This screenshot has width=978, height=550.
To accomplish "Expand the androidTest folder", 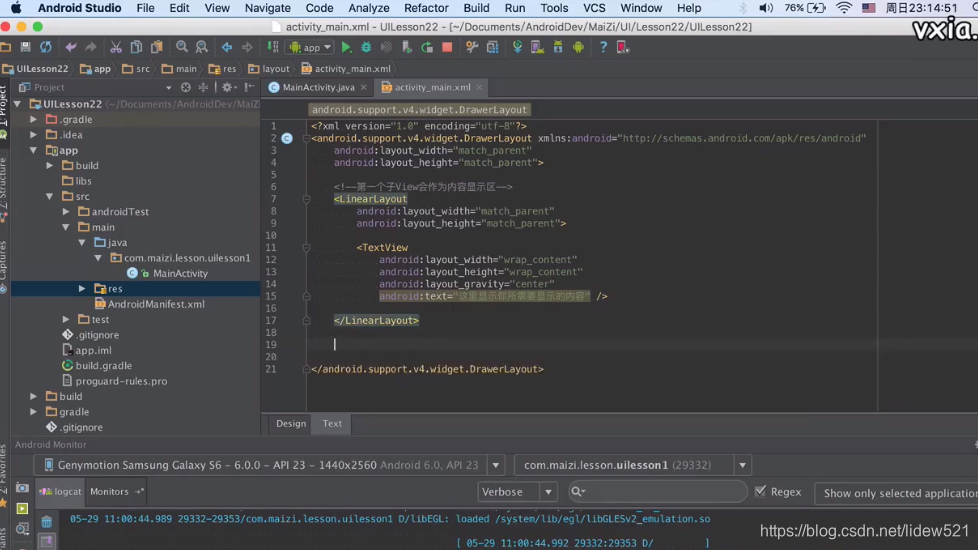I will (66, 211).
